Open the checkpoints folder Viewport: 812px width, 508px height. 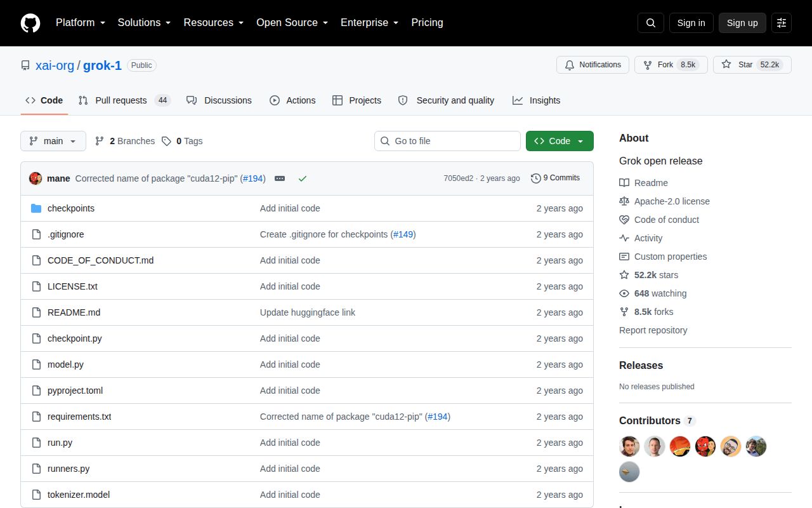[x=71, y=208]
